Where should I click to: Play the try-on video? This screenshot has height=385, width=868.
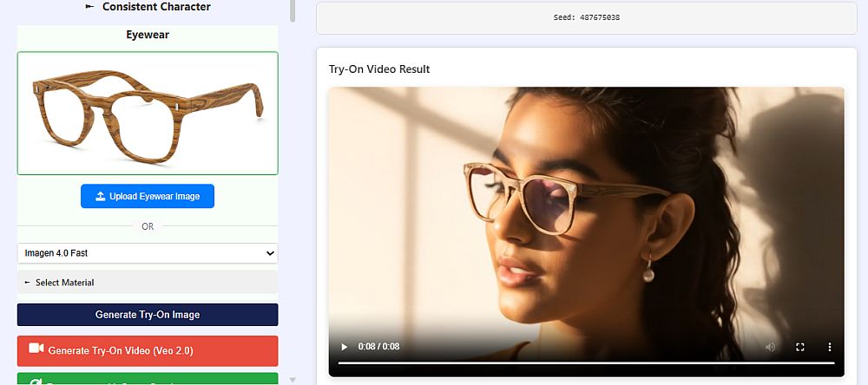pyautogui.click(x=344, y=347)
